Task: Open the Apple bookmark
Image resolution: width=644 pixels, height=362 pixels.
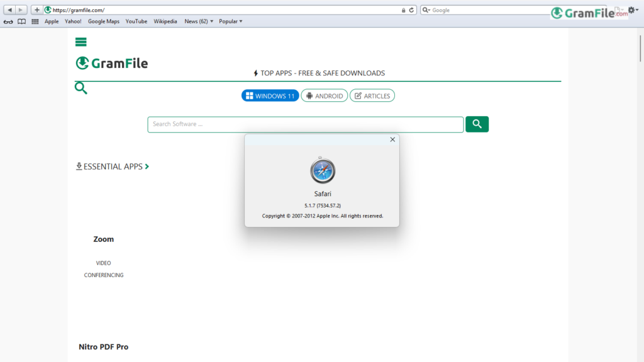Action: pos(52,21)
